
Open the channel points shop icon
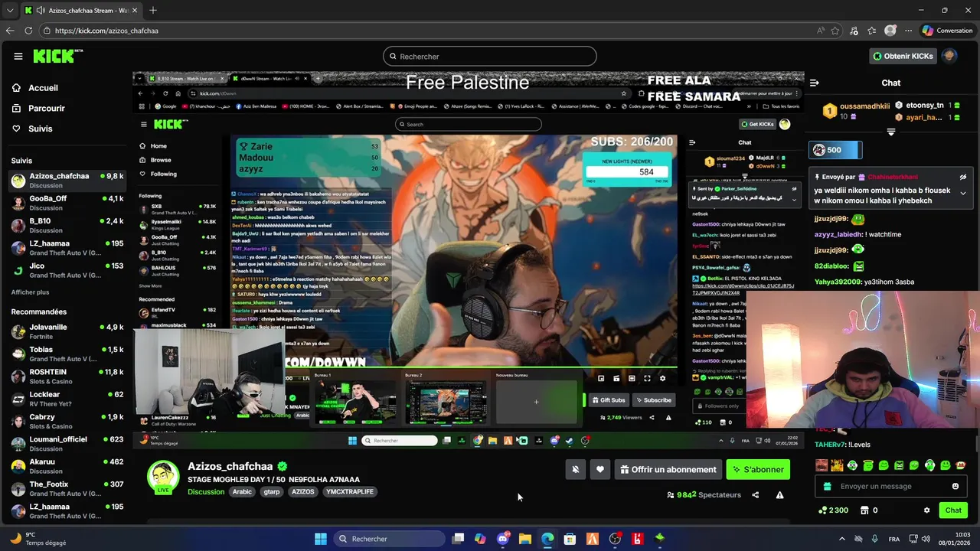coord(864,510)
